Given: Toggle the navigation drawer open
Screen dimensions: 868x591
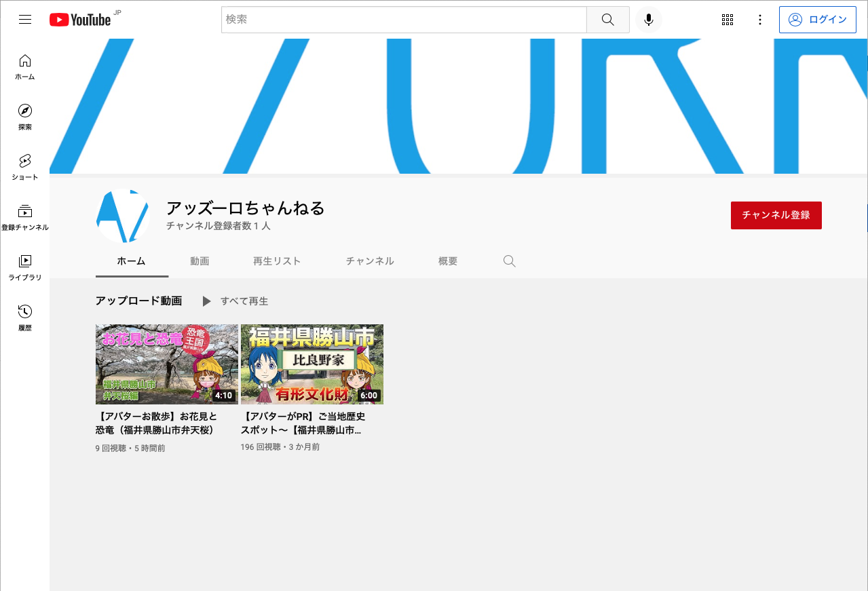Looking at the screenshot, I should pos(25,19).
